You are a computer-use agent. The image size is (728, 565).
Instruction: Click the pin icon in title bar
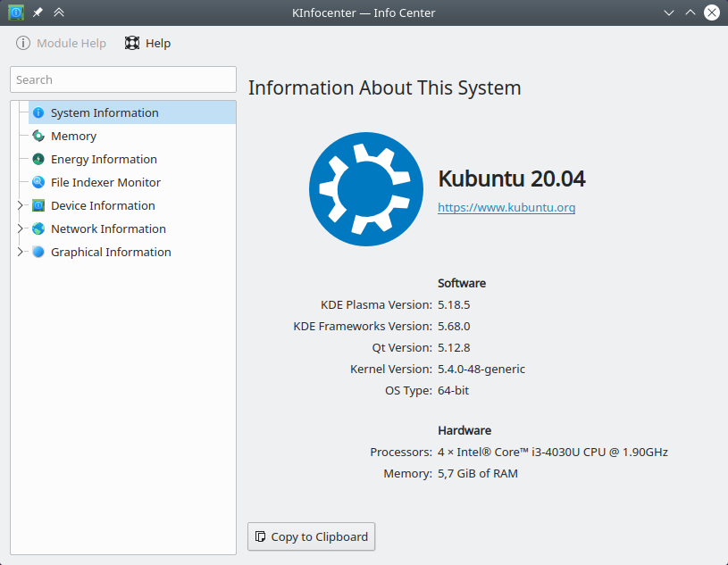[38, 13]
